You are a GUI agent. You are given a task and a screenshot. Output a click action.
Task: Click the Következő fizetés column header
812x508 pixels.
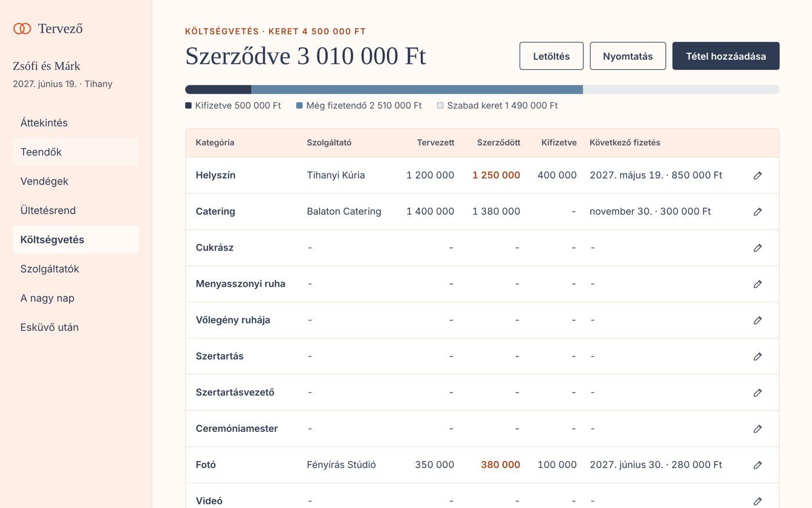[625, 143]
